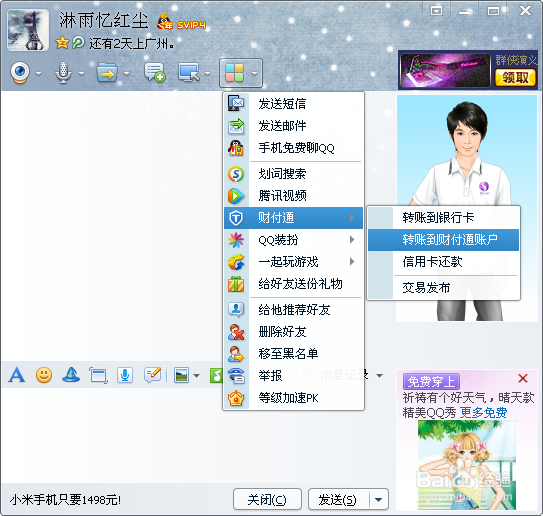Select 转账到财付通账户 submenu item

pyautogui.click(x=444, y=240)
